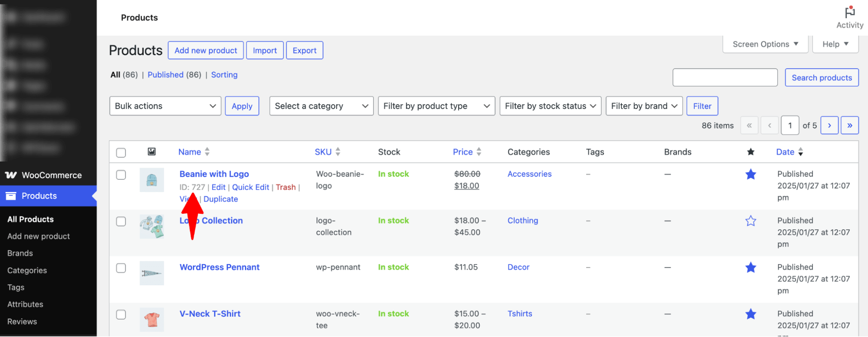This screenshot has height=337, width=868.
Task: Select Logo Collection row checkbox
Action: coord(121,221)
